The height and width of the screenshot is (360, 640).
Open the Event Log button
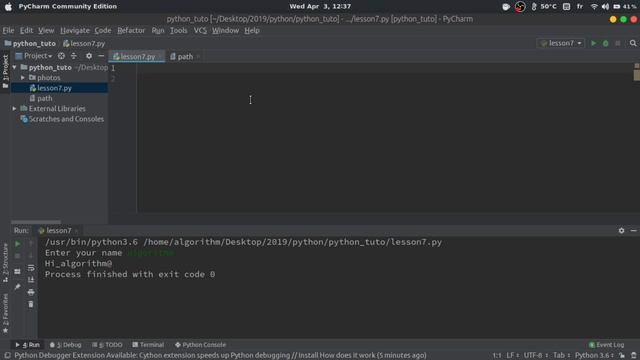pyautogui.click(x=606, y=345)
